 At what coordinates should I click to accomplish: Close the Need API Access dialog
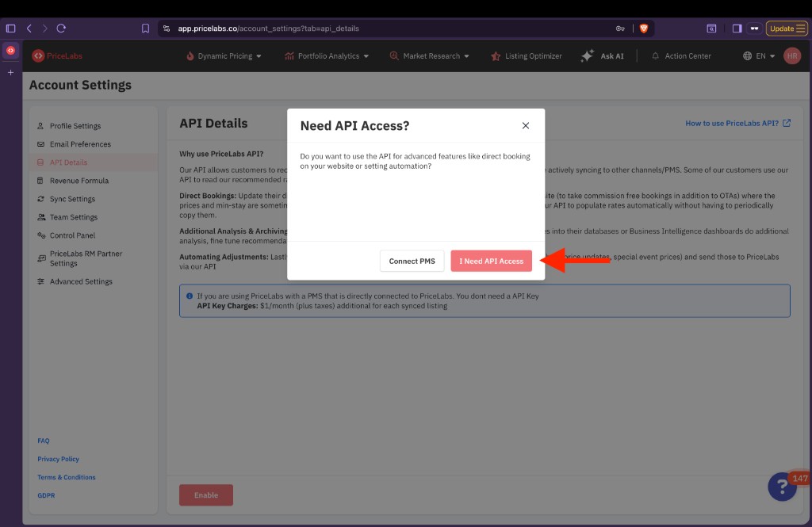(525, 126)
